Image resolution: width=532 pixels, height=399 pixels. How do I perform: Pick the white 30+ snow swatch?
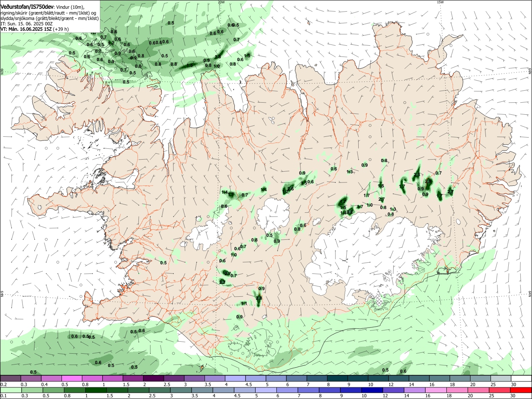(521, 379)
